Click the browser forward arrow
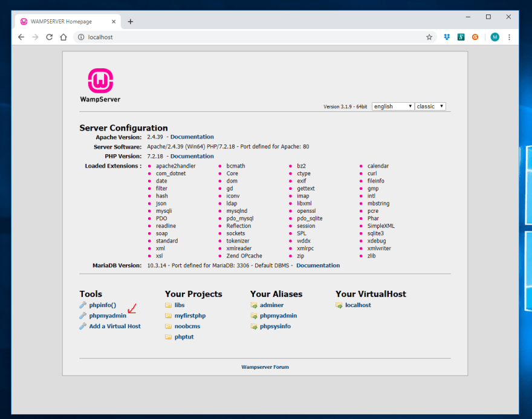Screen dimensions: 532x419 click(35, 37)
